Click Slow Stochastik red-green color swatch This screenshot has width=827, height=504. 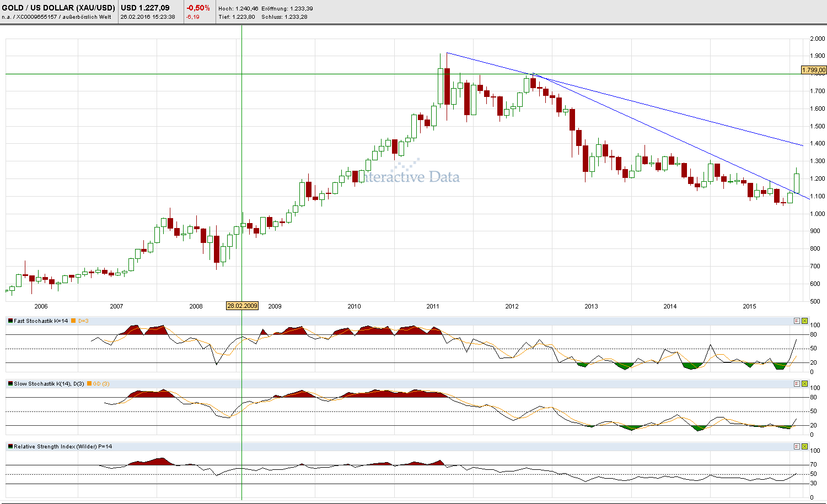10,383
